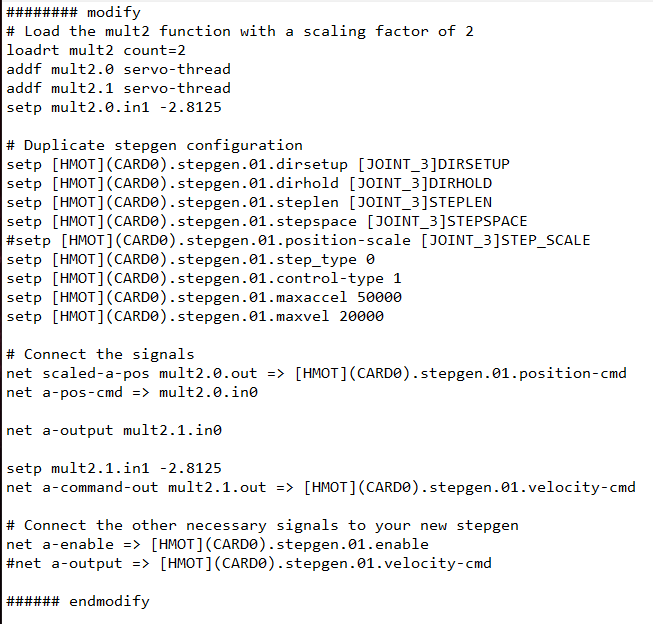The height and width of the screenshot is (624, 653).
Task: Click the '######## modify' header line
Action: (x=73, y=12)
